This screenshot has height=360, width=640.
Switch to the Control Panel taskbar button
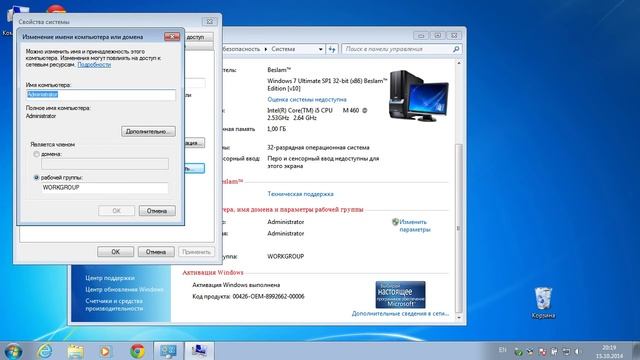pyautogui.click(x=168, y=351)
